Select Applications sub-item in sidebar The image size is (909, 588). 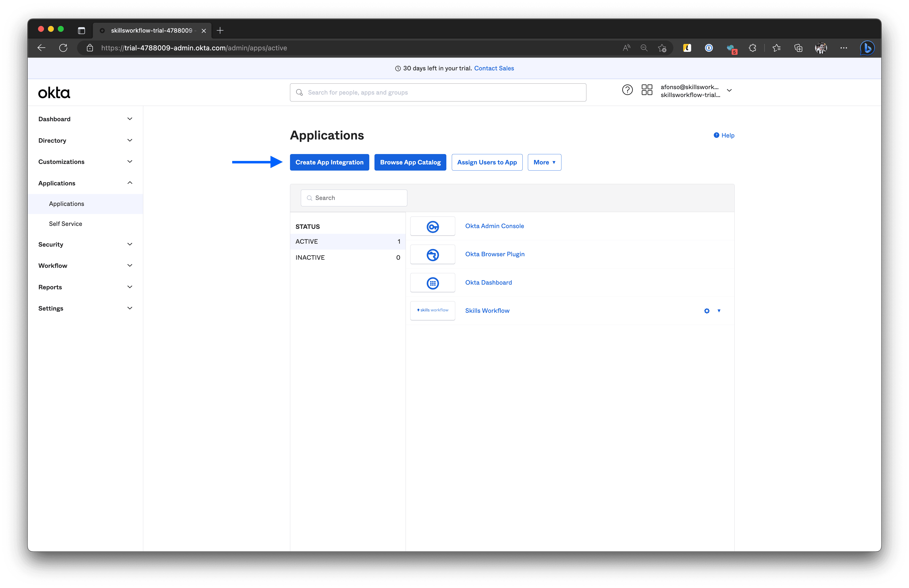point(85,204)
